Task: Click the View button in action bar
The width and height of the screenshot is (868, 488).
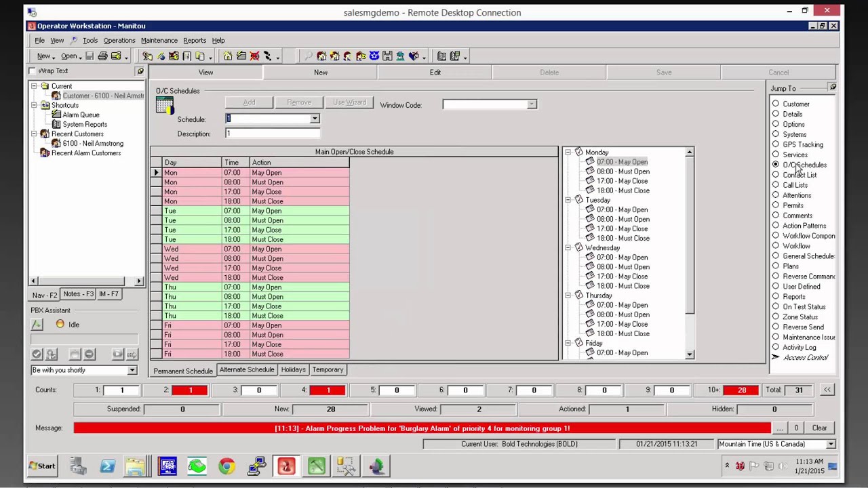Action: pos(206,73)
